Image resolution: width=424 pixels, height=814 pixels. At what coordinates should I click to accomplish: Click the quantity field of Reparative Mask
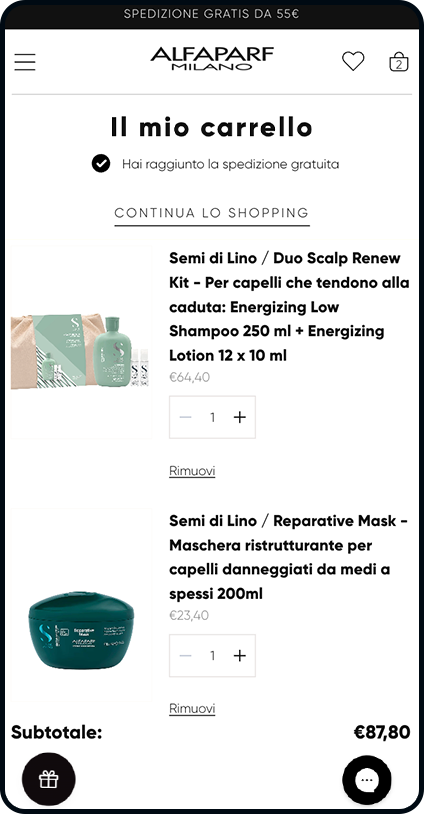click(212, 656)
